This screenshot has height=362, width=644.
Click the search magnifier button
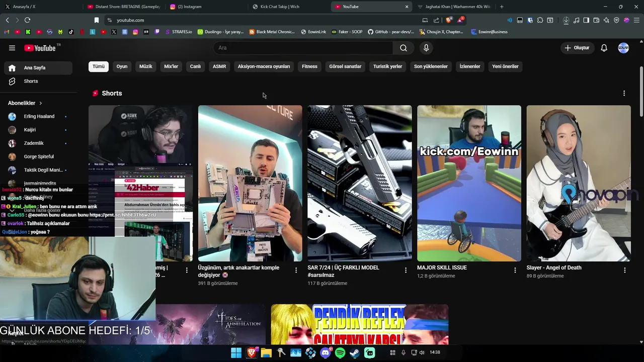pyautogui.click(x=404, y=48)
